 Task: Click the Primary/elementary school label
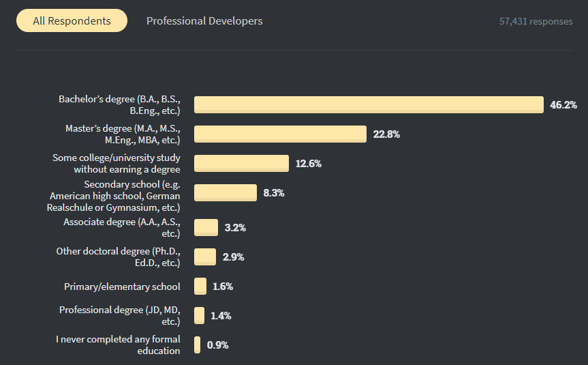[x=122, y=287]
